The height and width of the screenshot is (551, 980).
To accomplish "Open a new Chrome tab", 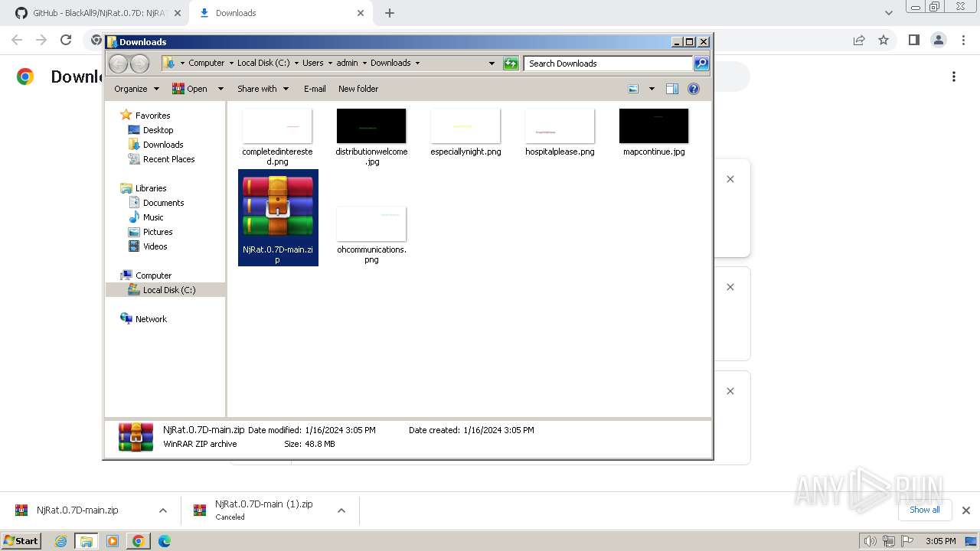I will pyautogui.click(x=390, y=13).
